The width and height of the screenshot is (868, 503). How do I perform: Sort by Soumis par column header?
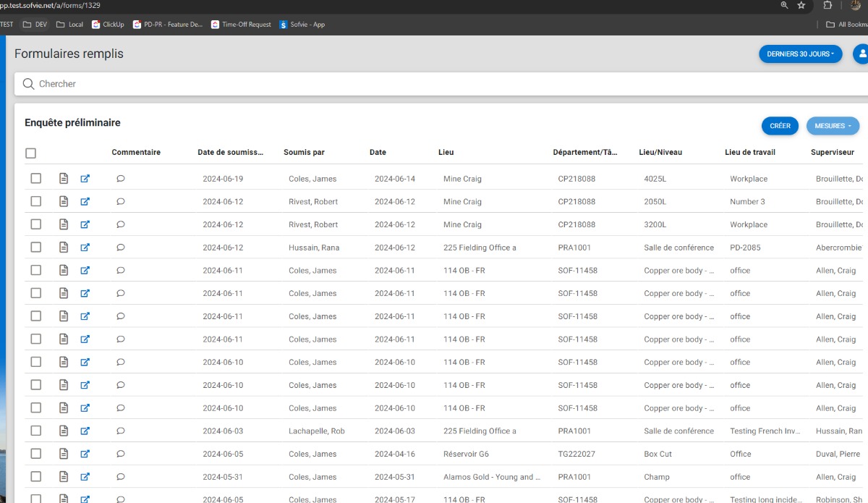[304, 153]
